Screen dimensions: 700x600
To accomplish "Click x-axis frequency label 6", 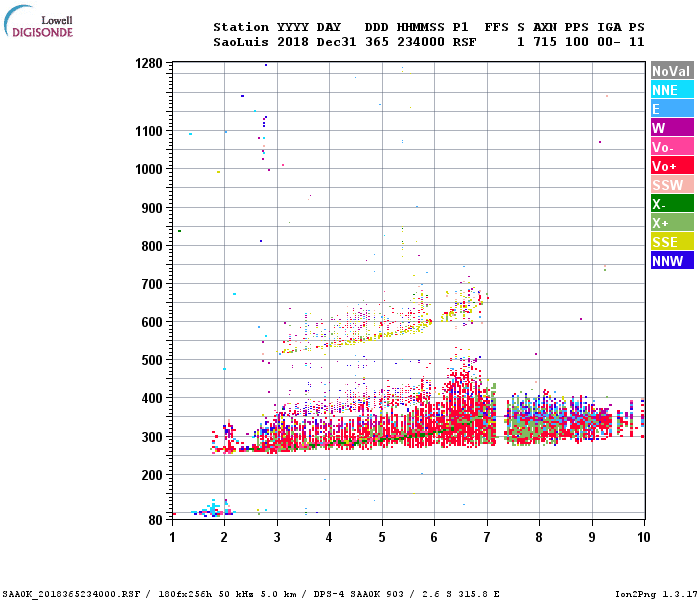I will [434, 537].
